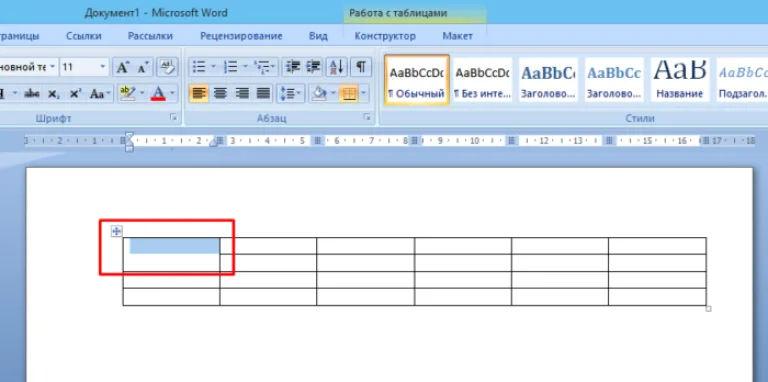The image size is (768, 382).
Task: Apply the Обычный style
Action: 417,80
